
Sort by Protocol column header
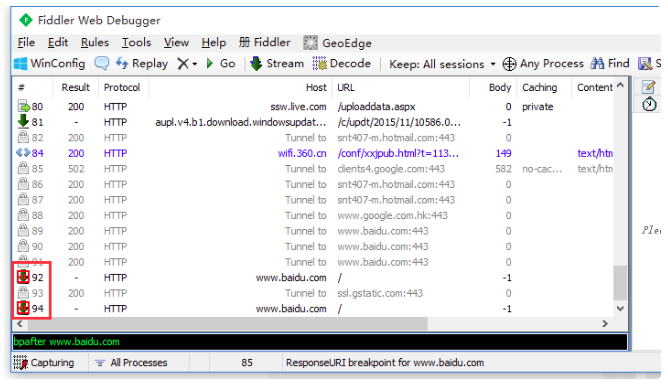(x=123, y=87)
